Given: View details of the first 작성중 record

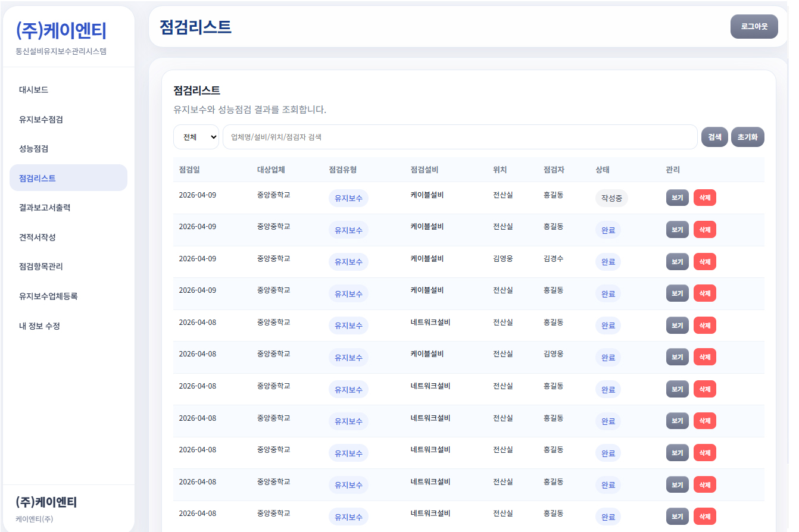Looking at the screenshot, I should (677, 197).
